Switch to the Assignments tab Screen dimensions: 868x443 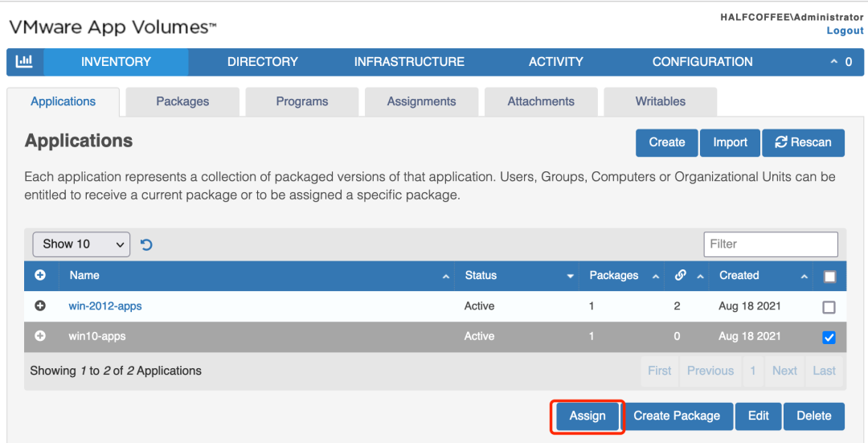(421, 102)
